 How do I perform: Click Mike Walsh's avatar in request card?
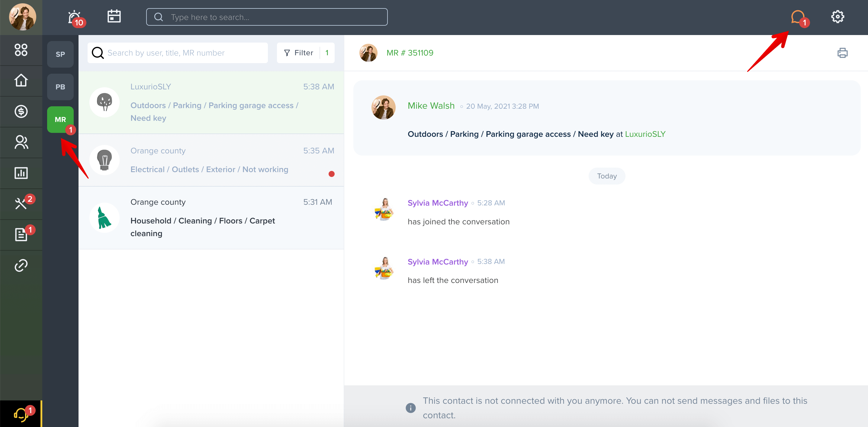click(384, 108)
